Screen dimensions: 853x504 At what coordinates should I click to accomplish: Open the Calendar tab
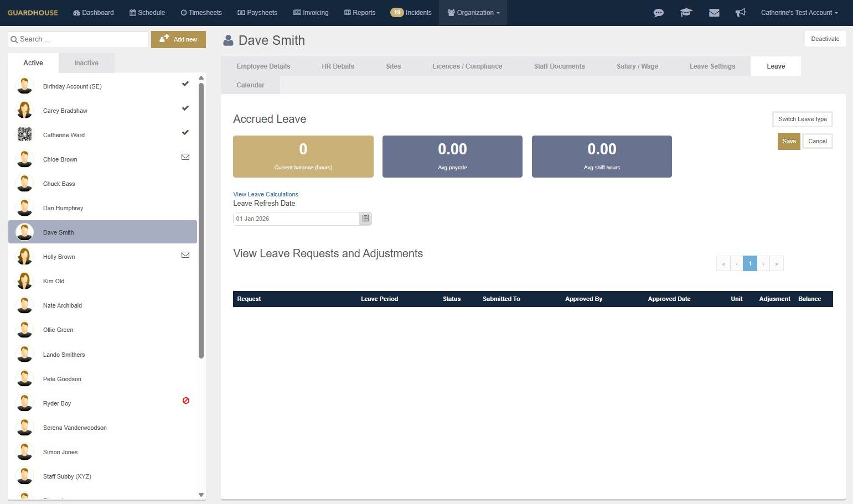tap(250, 85)
